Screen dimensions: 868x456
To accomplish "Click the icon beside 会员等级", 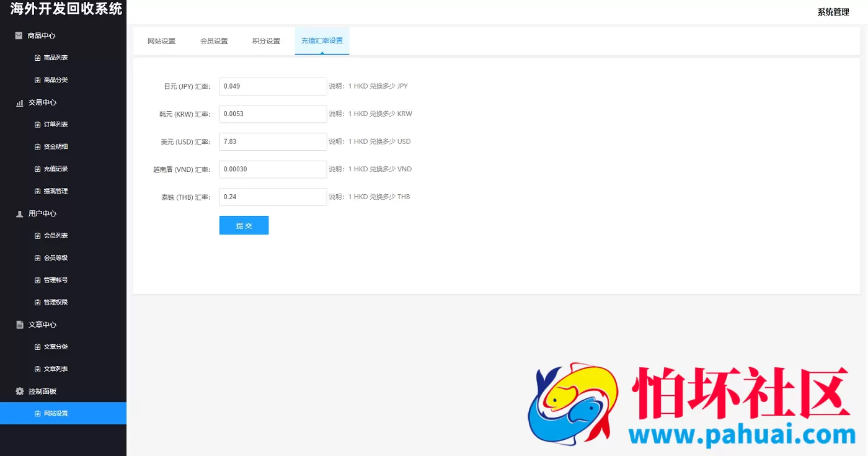I will [x=37, y=258].
